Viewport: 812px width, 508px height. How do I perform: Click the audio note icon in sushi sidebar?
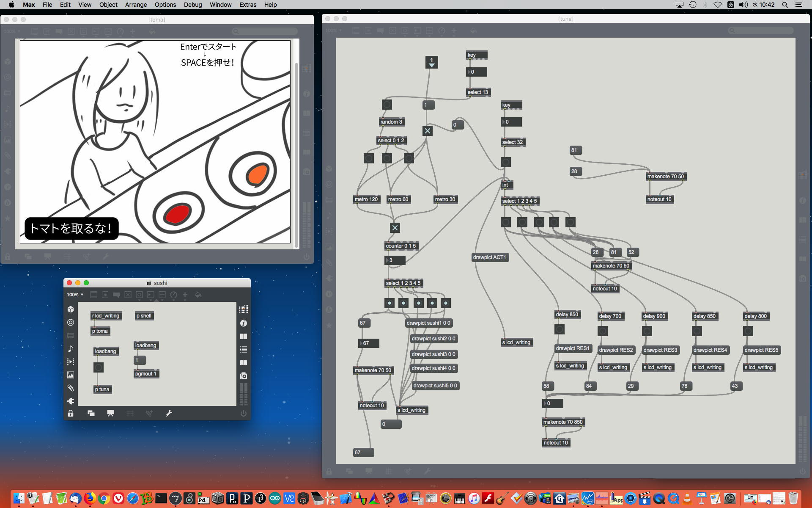click(71, 348)
